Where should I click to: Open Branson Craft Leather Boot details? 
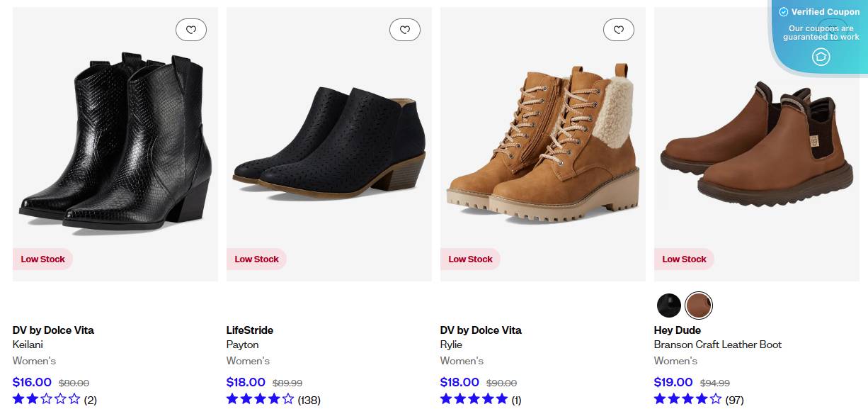[x=717, y=344]
